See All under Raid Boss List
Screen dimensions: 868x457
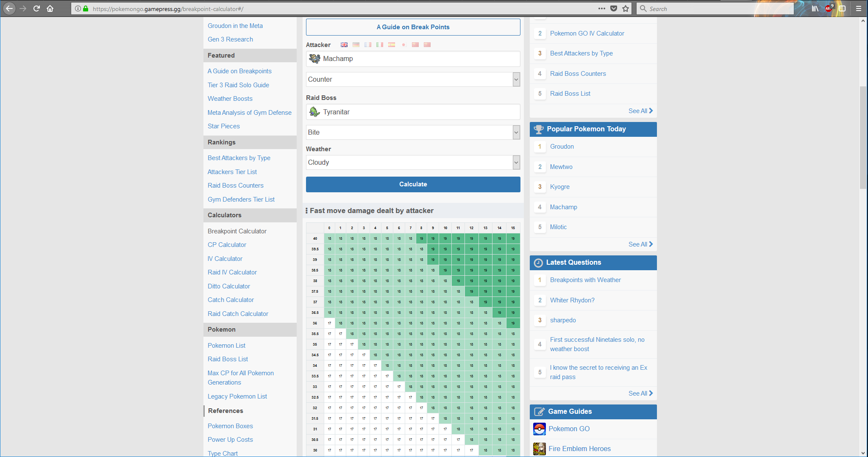(640, 111)
